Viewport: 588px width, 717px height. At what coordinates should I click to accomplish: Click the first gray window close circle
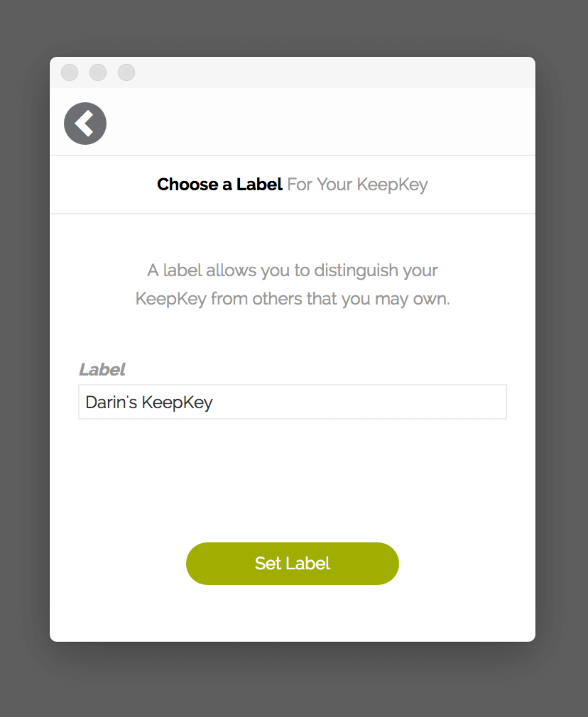(x=70, y=72)
